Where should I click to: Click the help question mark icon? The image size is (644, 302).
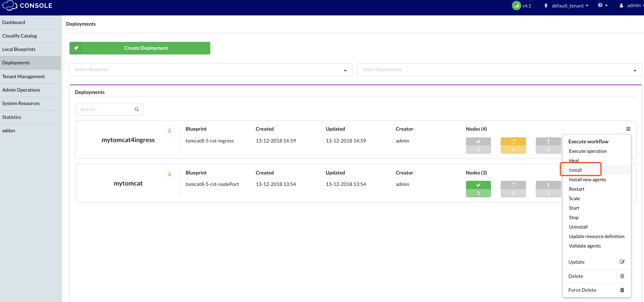click(600, 5)
